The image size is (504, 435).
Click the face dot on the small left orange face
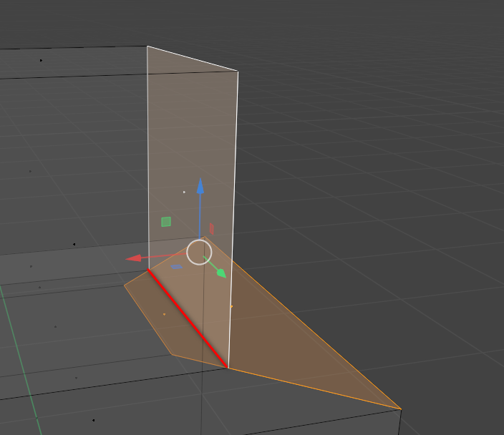[x=164, y=314]
